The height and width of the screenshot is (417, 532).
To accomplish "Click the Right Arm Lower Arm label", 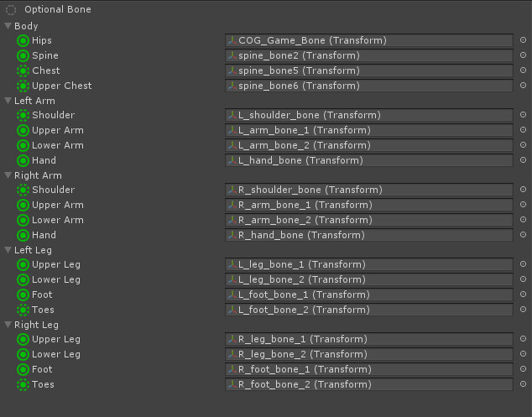I will (x=58, y=220).
